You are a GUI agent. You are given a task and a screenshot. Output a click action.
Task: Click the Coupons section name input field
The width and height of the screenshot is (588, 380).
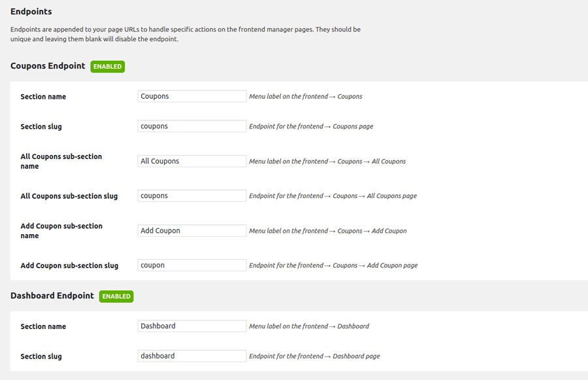(x=191, y=96)
